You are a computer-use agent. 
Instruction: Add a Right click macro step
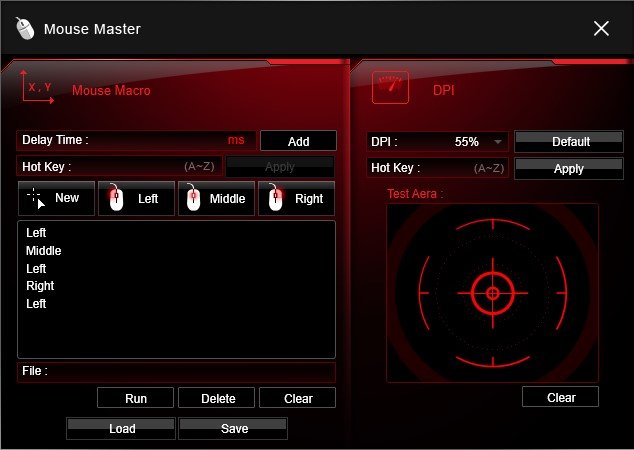[296, 198]
